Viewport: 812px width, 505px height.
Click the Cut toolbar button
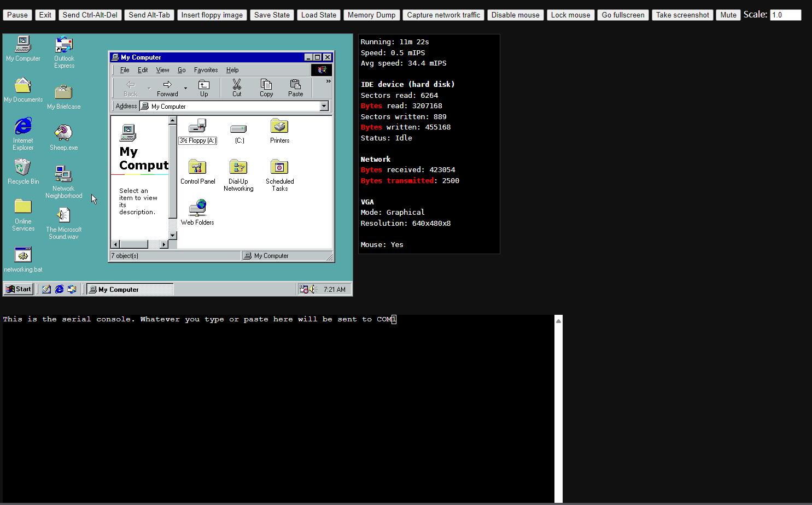[x=237, y=87]
